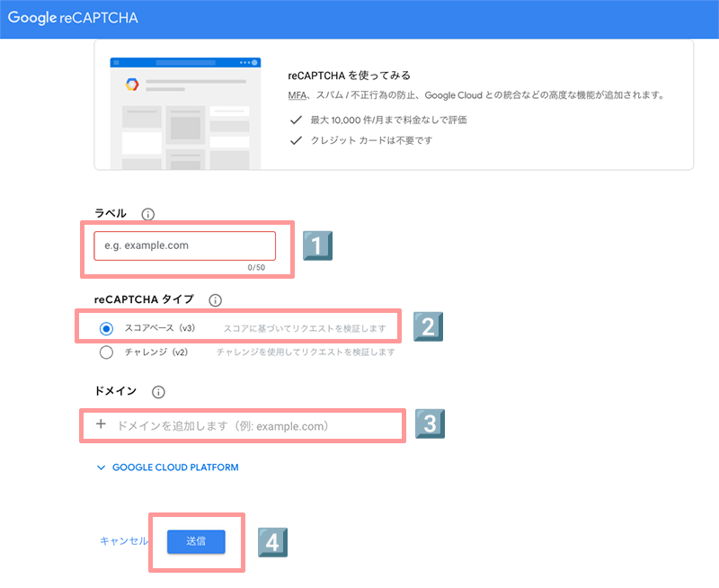Click the キャンセル link
719x588 pixels.
point(124,541)
